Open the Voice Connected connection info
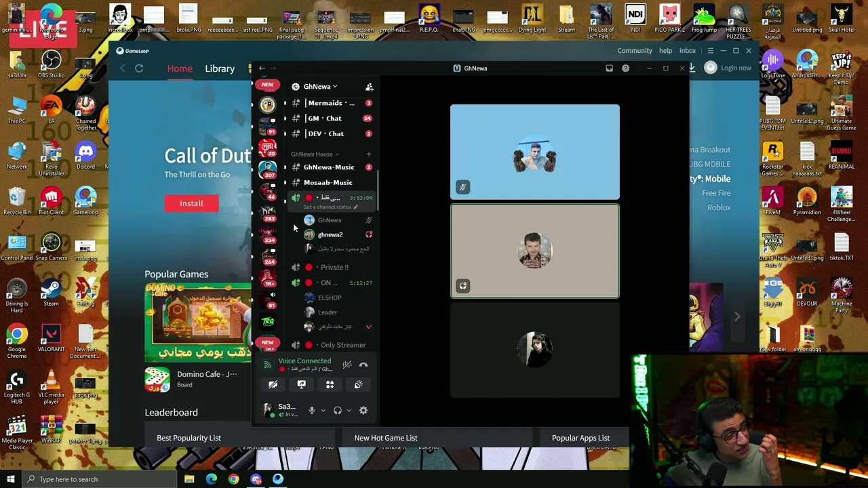868x488 pixels. coord(304,361)
